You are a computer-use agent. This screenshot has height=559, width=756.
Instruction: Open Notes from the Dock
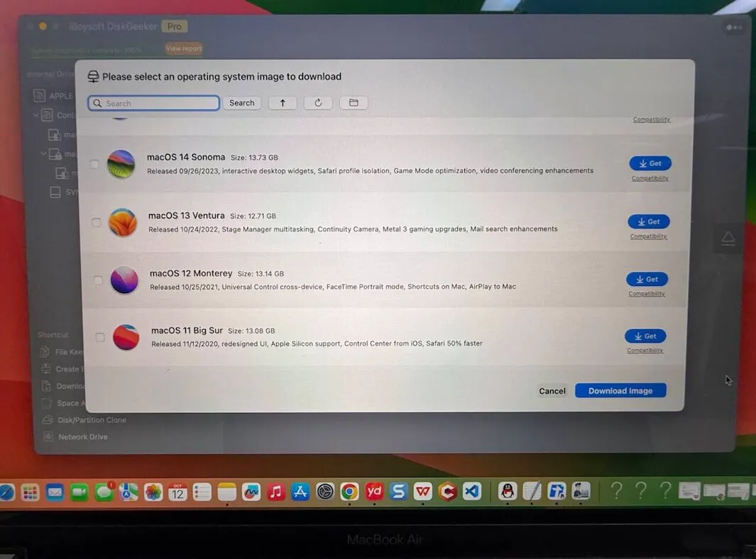point(226,492)
